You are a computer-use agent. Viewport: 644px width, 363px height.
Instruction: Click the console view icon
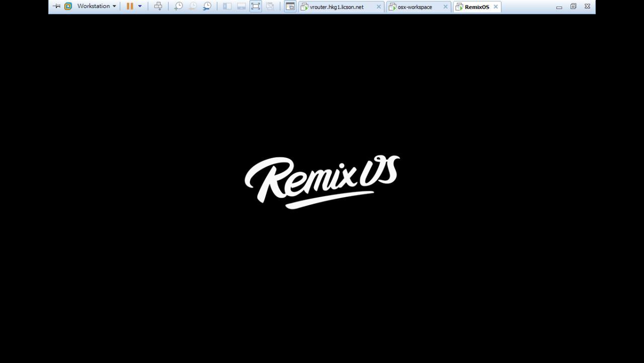pyautogui.click(x=290, y=6)
